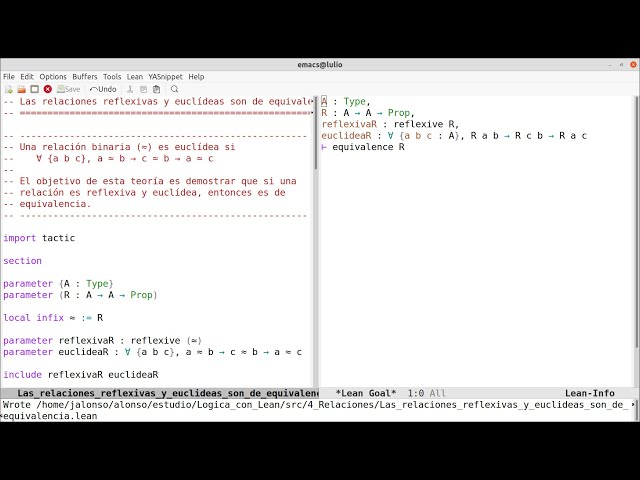Click the 'parameter (R : A → A → Prop)' line
Viewport: 640px width, 480px height.
coord(80,295)
